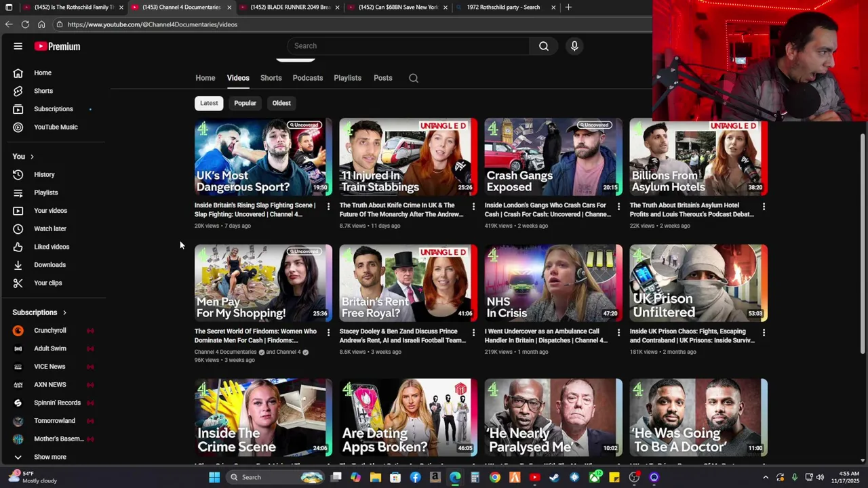Screen dimensions: 868x488
Task: Search within channel using magnifier icon
Action: click(414, 78)
